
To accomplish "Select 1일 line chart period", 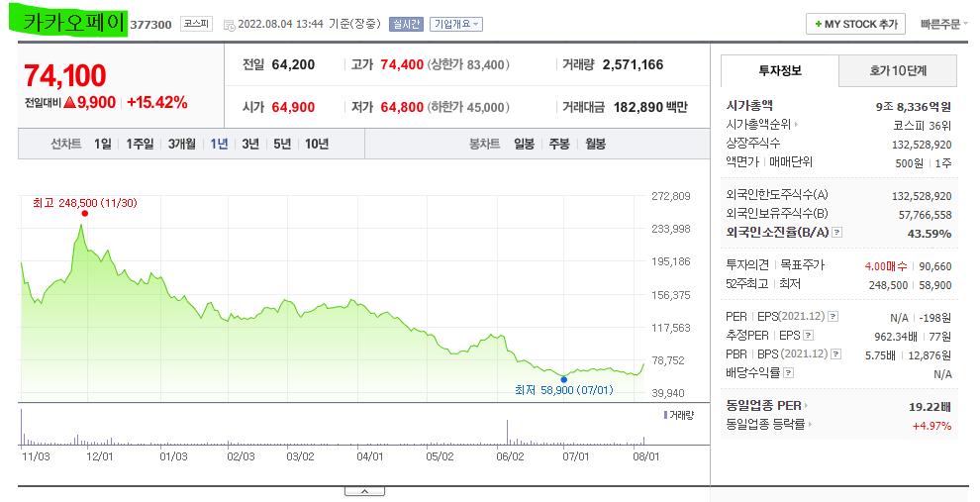I will pos(103,145).
